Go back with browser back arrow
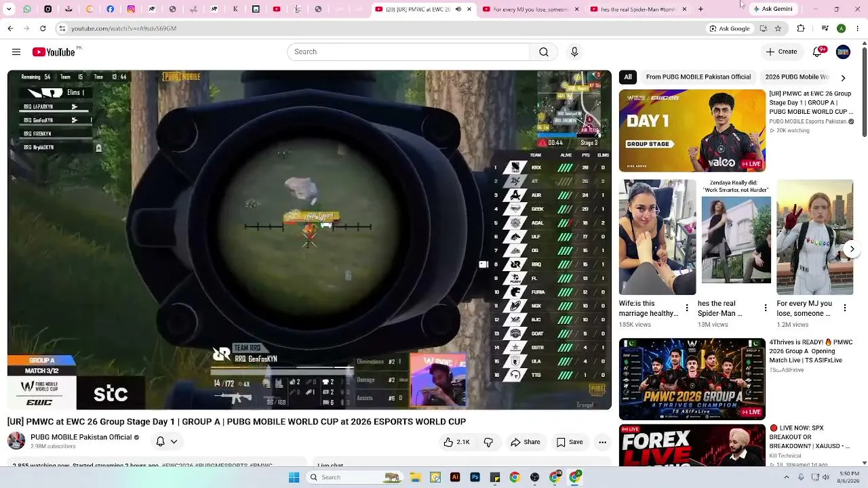 click(x=10, y=28)
